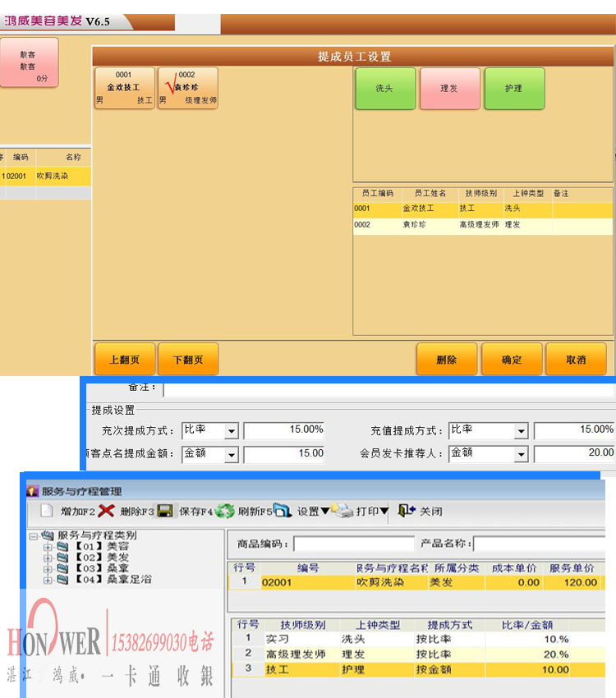Select commission row 2 高级理发师 理发
This screenshot has height=698, width=616.
418,654
